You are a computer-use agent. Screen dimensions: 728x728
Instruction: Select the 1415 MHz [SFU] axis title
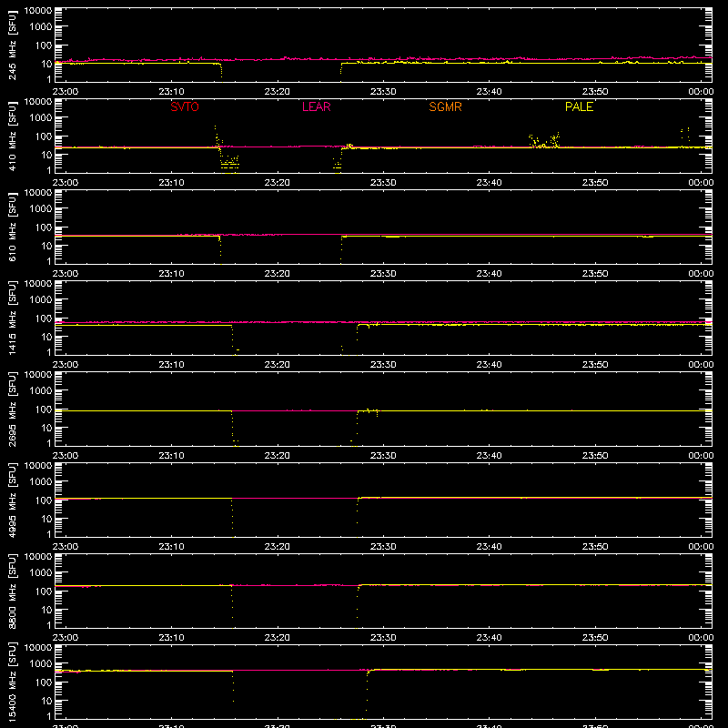coord(13,318)
